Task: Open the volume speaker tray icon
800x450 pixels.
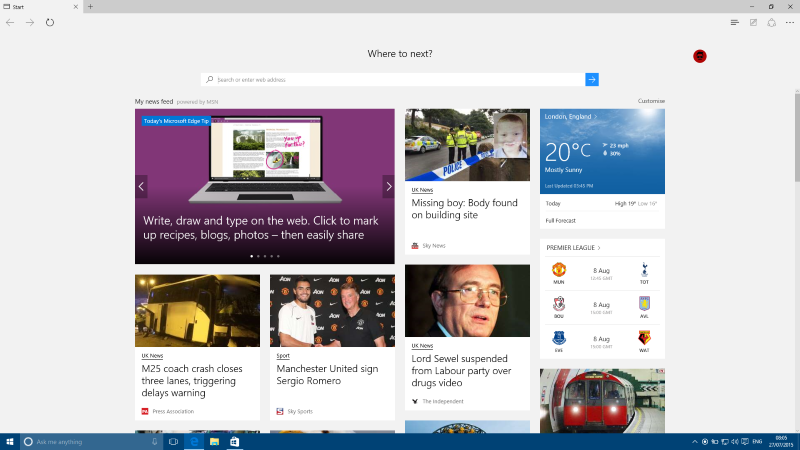Action: (735, 442)
